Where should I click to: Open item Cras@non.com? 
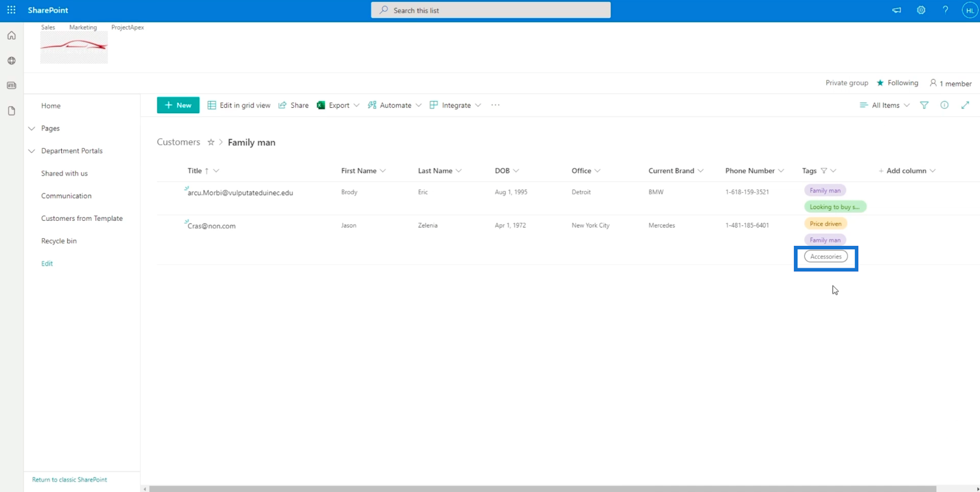point(211,226)
